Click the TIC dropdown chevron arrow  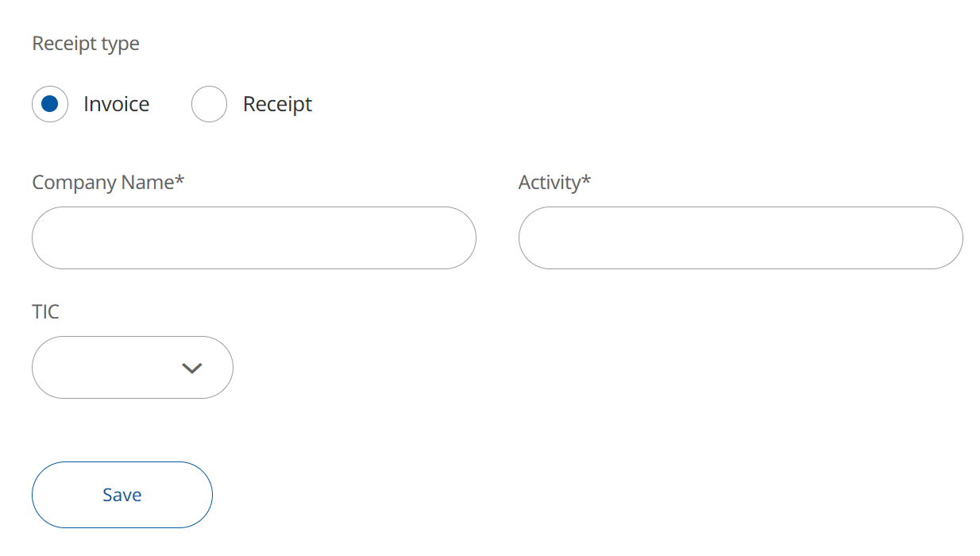192,368
